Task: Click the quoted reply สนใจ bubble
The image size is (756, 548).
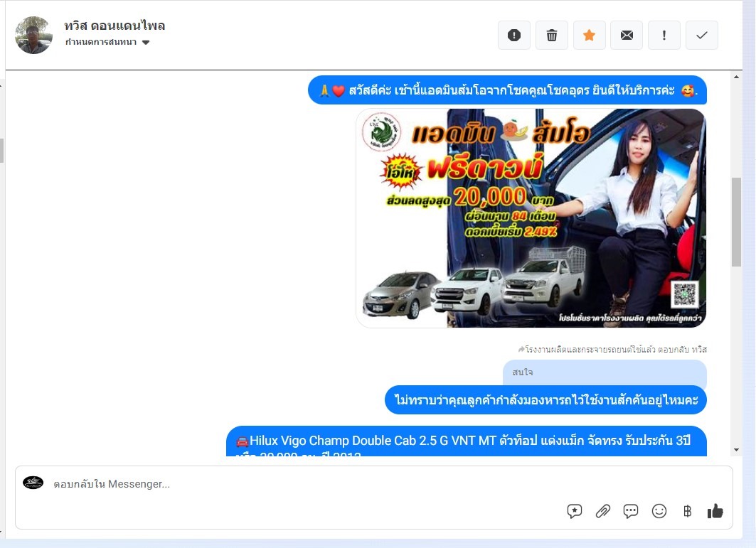Action: pyautogui.click(x=605, y=372)
